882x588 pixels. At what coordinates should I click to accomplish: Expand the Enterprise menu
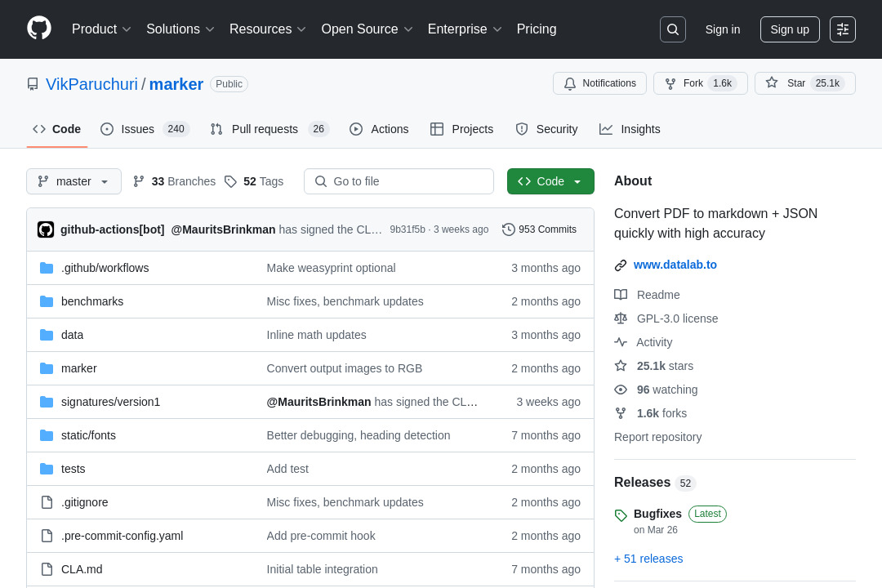pos(465,29)
